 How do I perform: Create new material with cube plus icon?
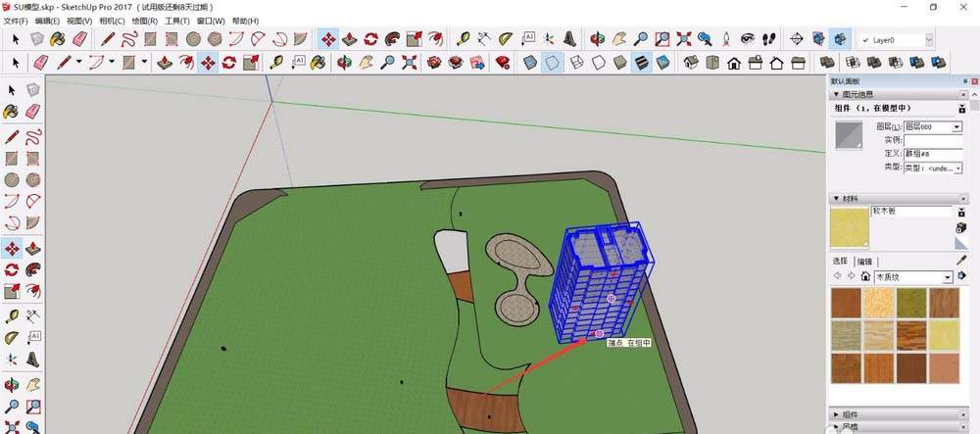[962, 227]
